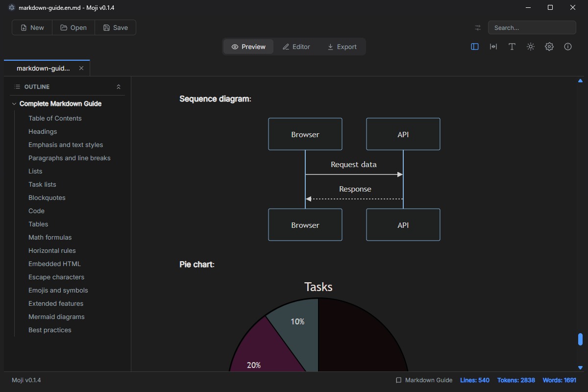Click the top Browser box in diagram

point(305,134)
